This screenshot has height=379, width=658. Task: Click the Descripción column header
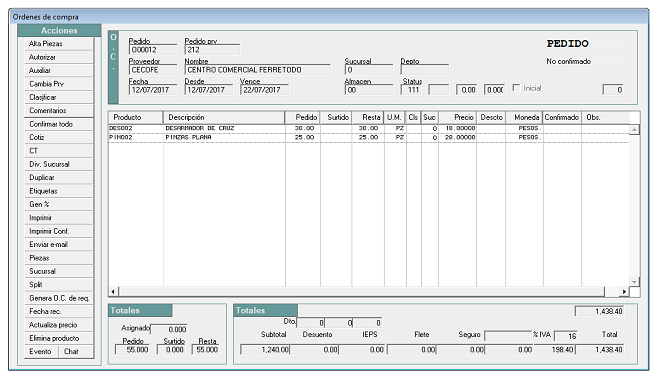click(x=224, y=118)
